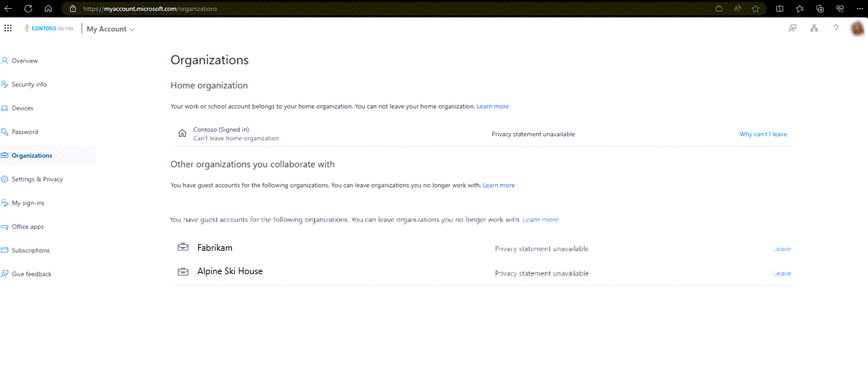
Task: Open the profile avatar picture
Action: point(858,29)
